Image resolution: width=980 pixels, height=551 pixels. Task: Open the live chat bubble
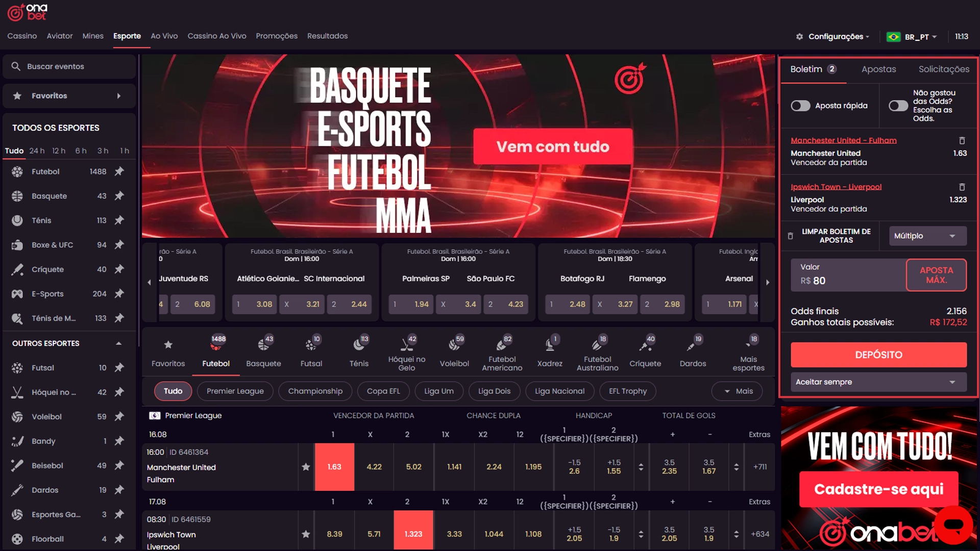pos(953,525)
